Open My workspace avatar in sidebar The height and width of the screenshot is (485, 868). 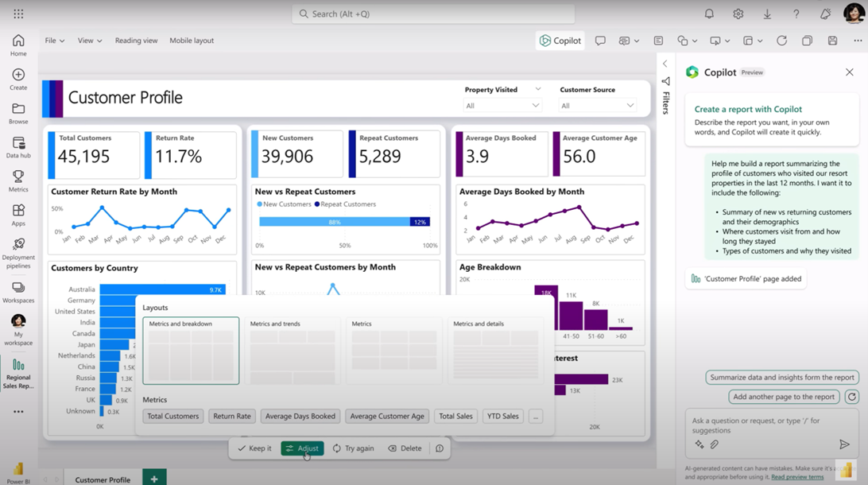(18, 330)
